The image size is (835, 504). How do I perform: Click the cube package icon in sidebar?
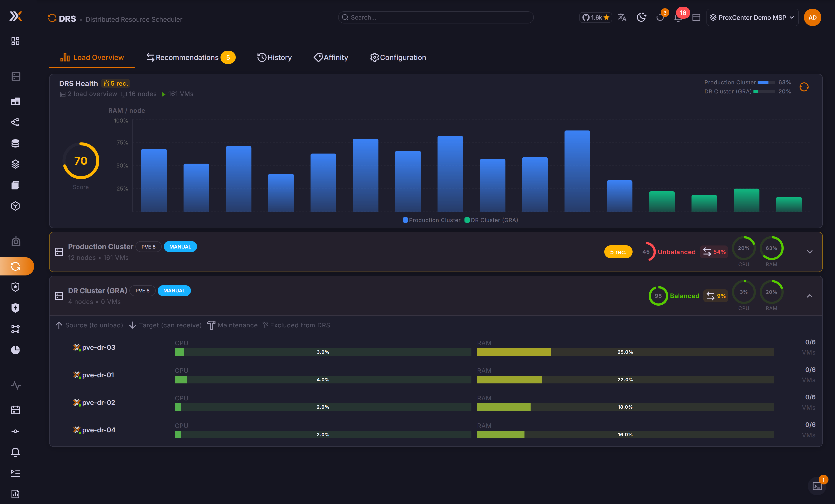point(15,206)
